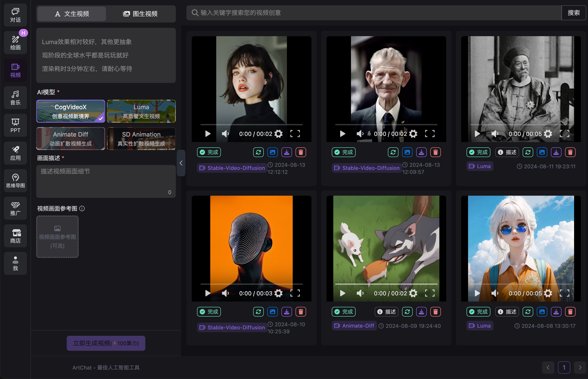The width and height of the screenshot is (588, 379).
Task: Download the 12:12:12 Stable-Video-Diffusion video
Action: click(287, 152)
